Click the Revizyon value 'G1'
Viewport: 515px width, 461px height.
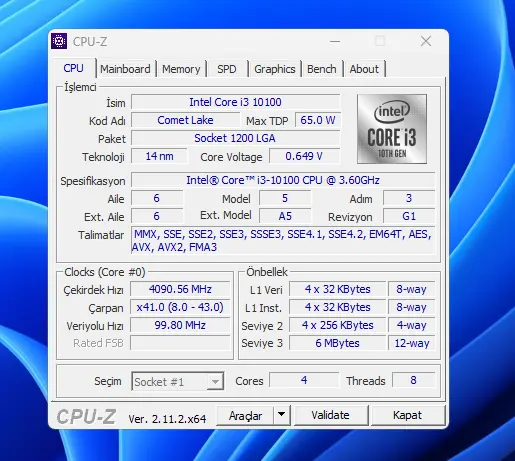[409, 216]
